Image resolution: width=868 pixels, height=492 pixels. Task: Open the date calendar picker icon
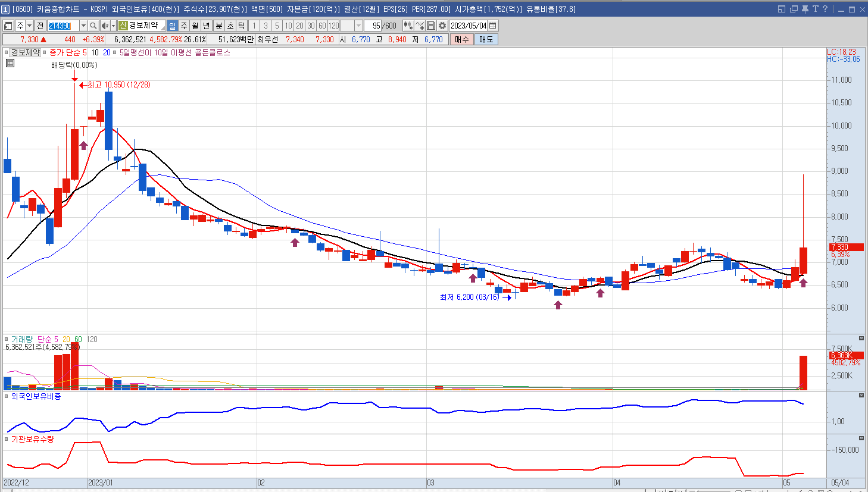pyautogui.click(x=493, y=26)
